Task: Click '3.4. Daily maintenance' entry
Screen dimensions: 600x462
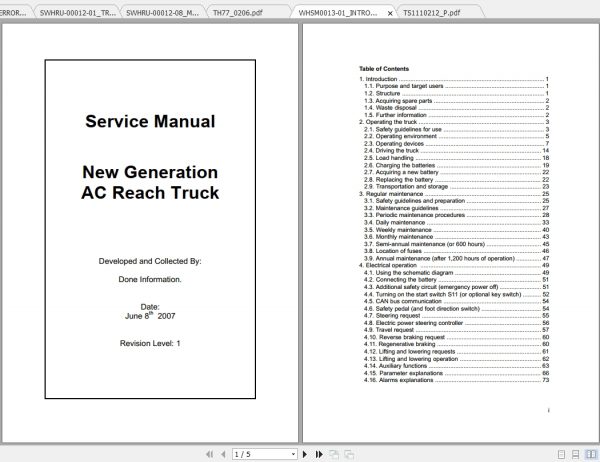Action: (x=457, y=222)
